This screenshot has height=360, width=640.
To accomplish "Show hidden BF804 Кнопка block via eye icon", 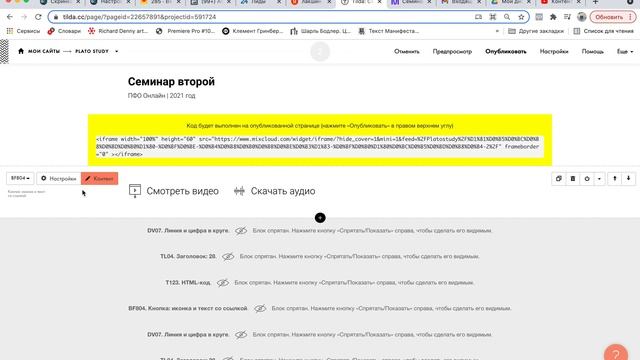I will point(260,309).
